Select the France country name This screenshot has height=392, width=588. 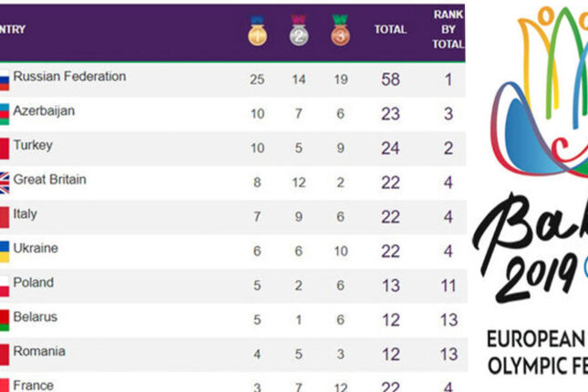click(33, 386)
